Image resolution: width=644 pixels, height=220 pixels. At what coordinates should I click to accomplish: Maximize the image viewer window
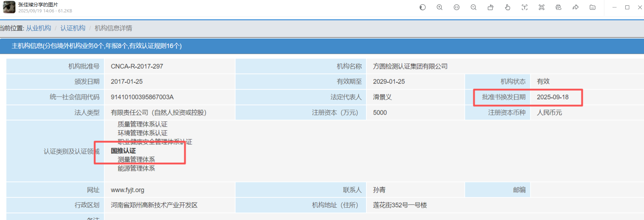[x=627, y=7]
